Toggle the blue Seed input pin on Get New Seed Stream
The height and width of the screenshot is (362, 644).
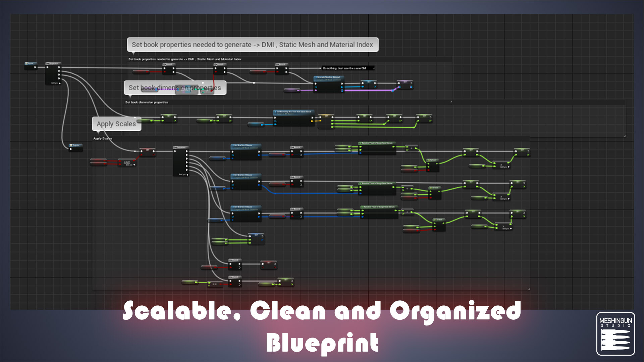pos(232,158)
